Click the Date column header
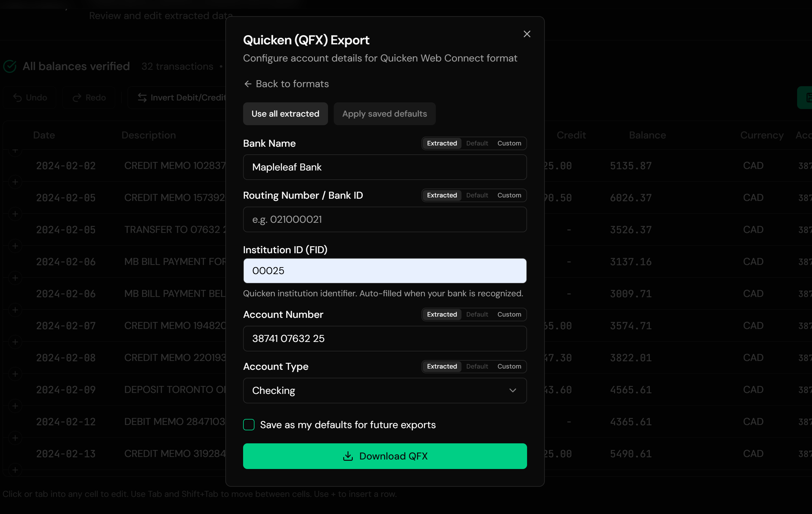812x514 pixels. click(x=44, y=135)
